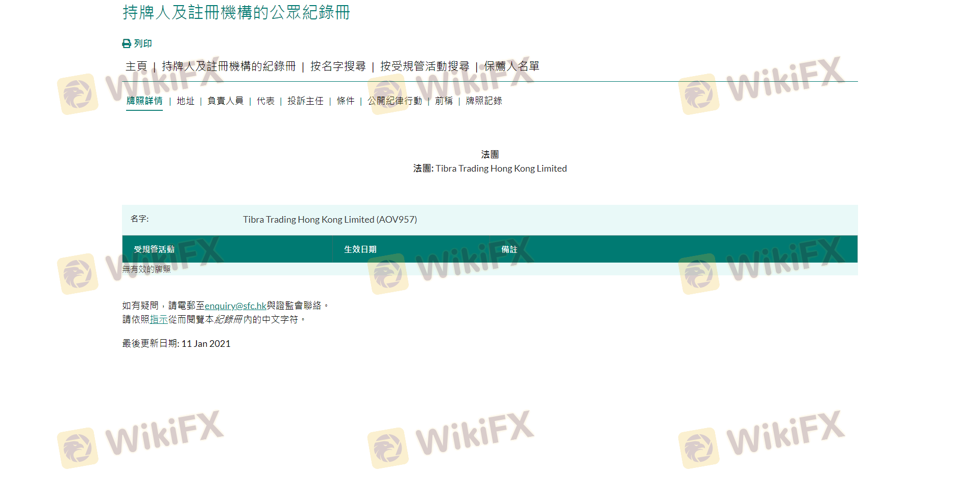The image size is (980, 495).
Task: Click the 指示 instructions link
Action: pyautogui.click(x=159, y=320)
